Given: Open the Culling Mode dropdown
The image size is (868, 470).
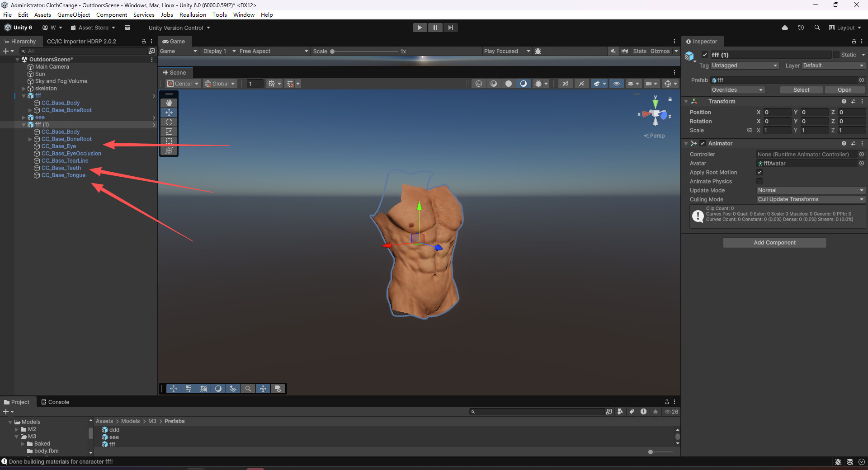Looking at the screenshot, I should click(x=810, y=199).
